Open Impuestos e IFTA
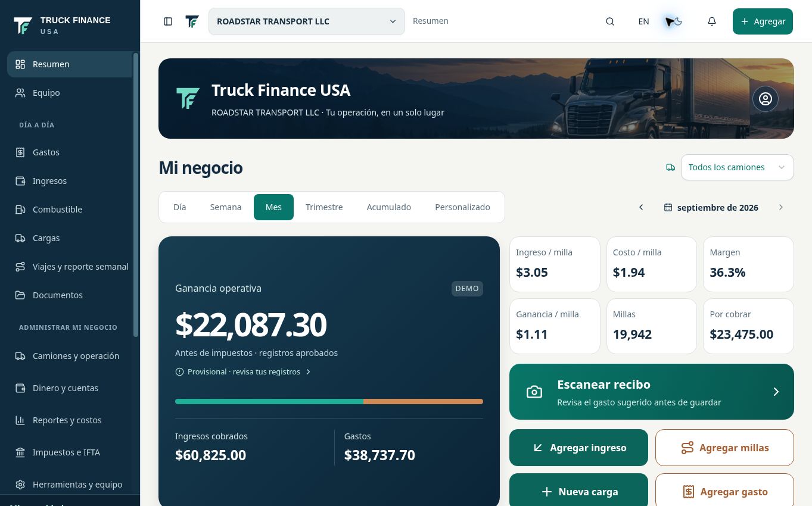Screen dimensions: 812x506 69,452
